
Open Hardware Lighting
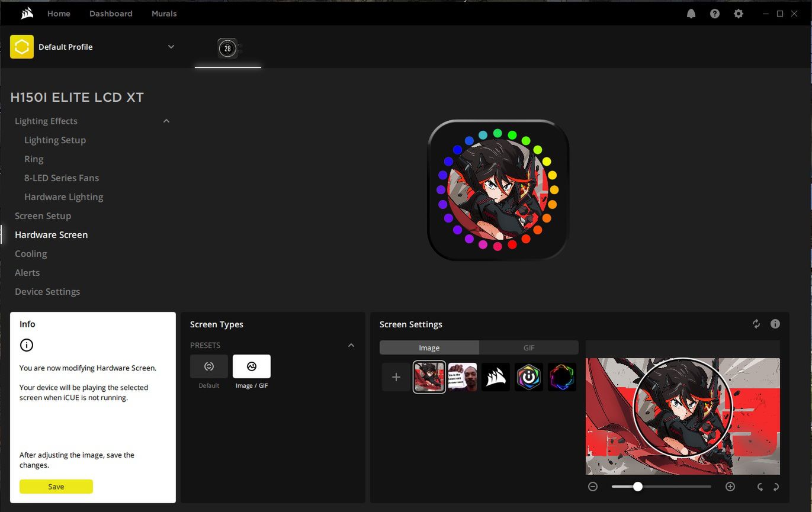pyautogui.click(x=64, y=197)
